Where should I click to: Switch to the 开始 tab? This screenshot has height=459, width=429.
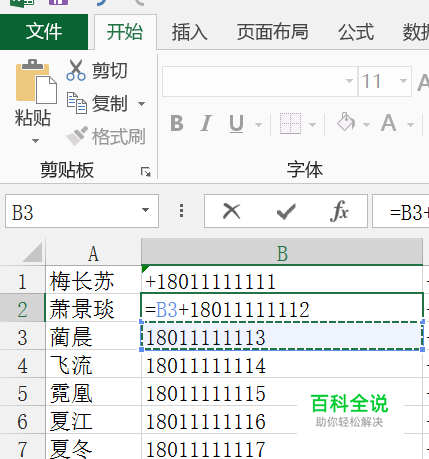click(x=125, y=32)
